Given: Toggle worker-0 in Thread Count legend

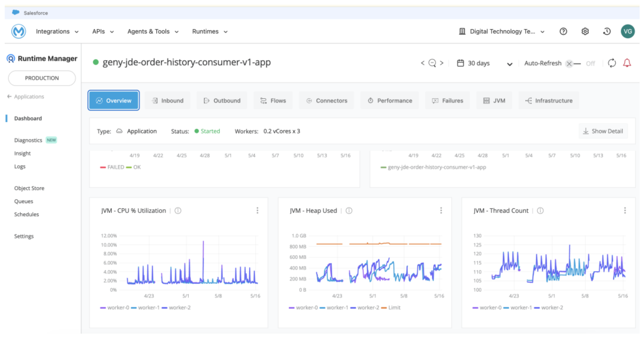Looking at the screenshot, I should tap(487, 308).
